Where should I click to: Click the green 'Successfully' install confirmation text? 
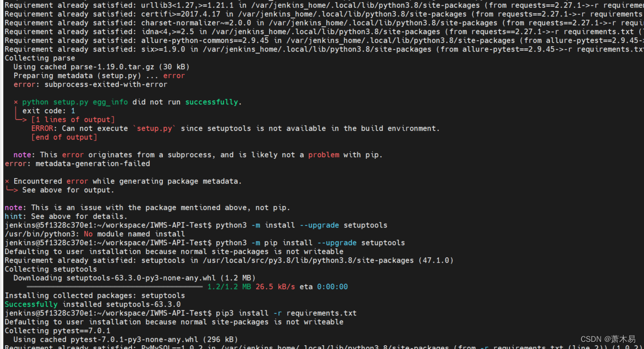pos(30,304)
